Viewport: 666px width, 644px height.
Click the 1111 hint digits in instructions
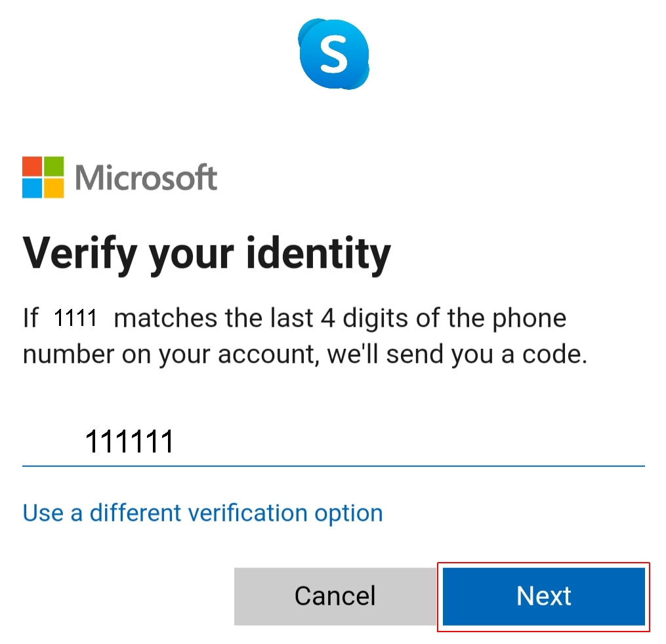(x=75, y=319)
